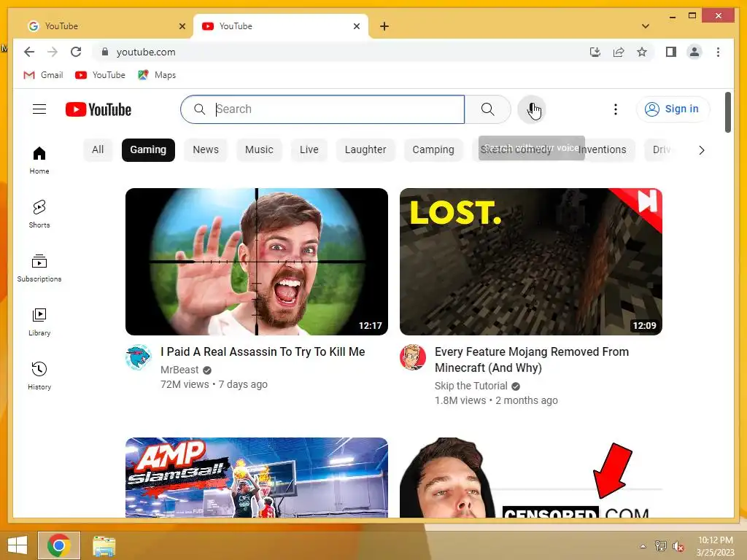Click Chrome in the taskbar

pyautogui.click(x=59, y=545)
